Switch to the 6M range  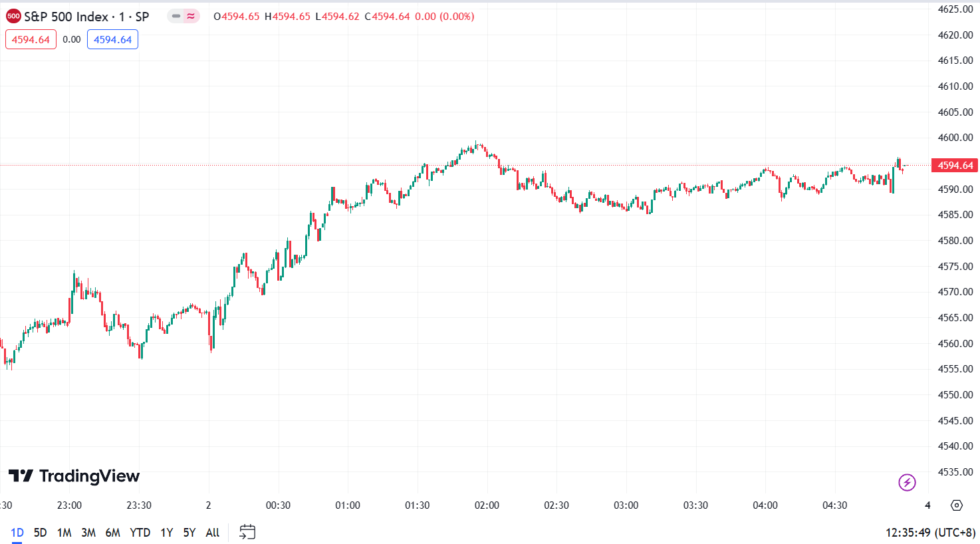113,533
